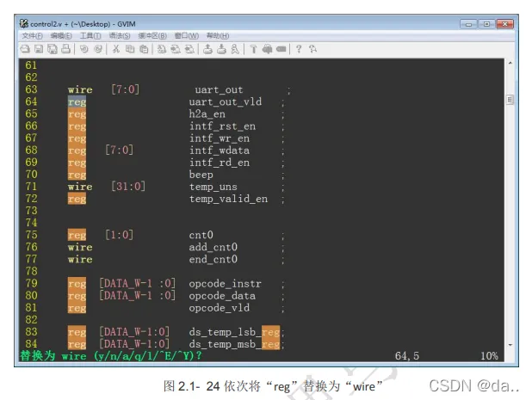This screenshot has width=532, height=400.
Task: Click the Copy toolbar icon
Action: click(x=130, y=49)
